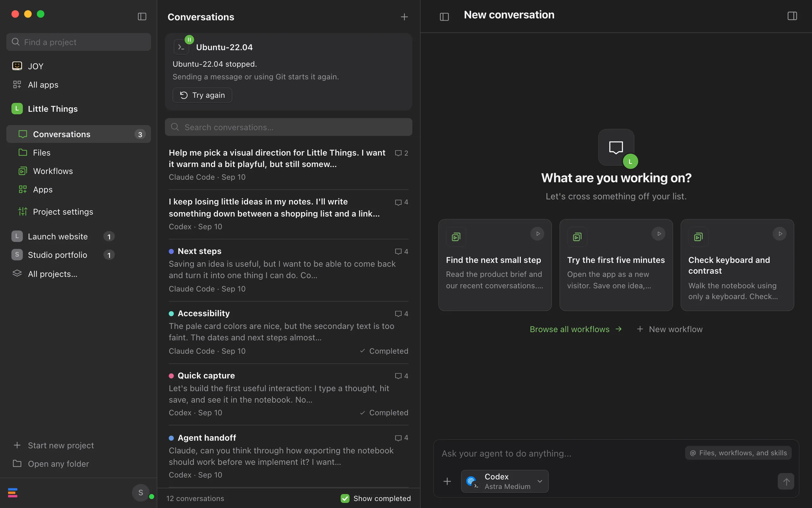
Task: Click the Ask your agent message input
Action: [x=560, y=453]
